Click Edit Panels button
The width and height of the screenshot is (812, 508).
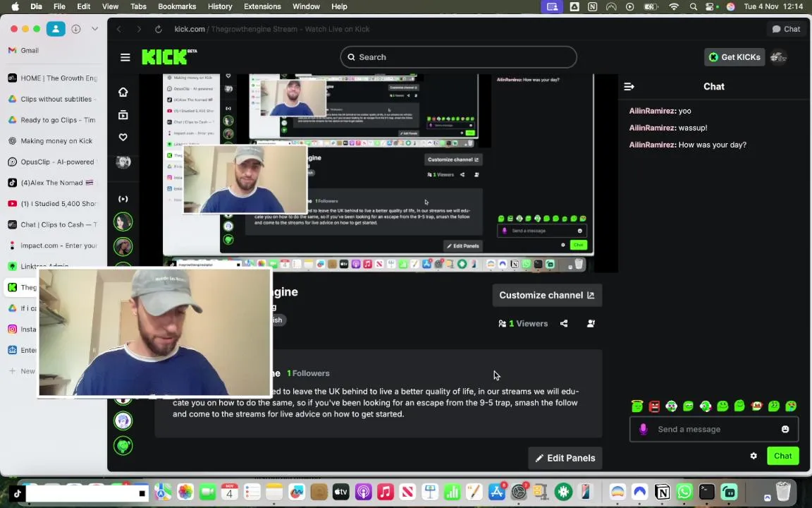click(565, 458)
